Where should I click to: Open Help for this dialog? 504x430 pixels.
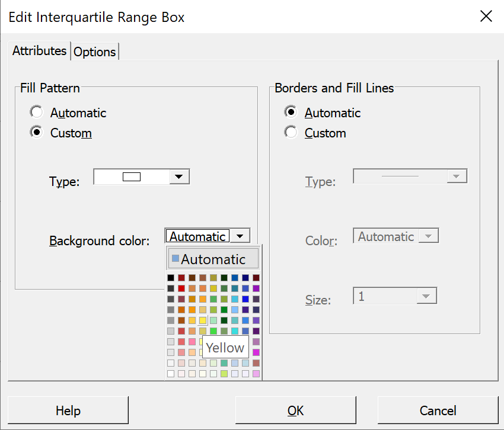[x=68, y=410]
